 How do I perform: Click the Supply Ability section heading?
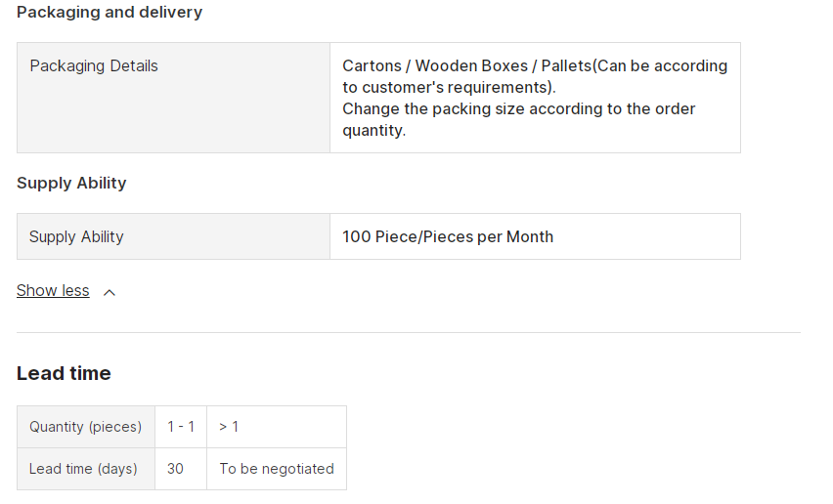tap(71, 183)
